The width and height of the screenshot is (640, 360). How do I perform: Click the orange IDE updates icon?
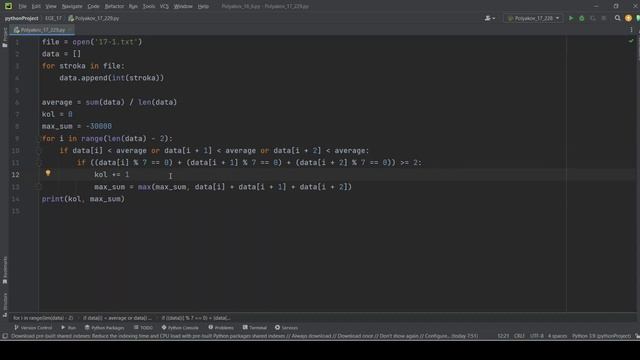pos(629,18)
